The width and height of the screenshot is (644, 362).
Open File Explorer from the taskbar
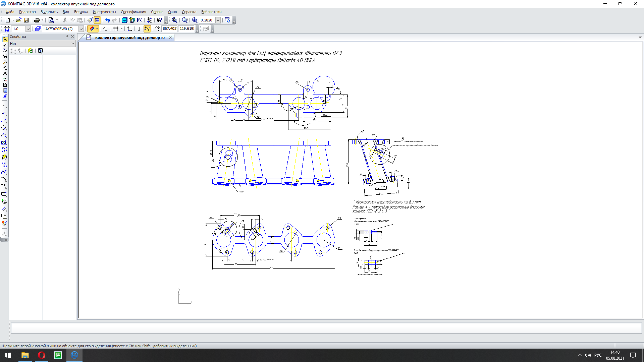[x=25, y=355]
